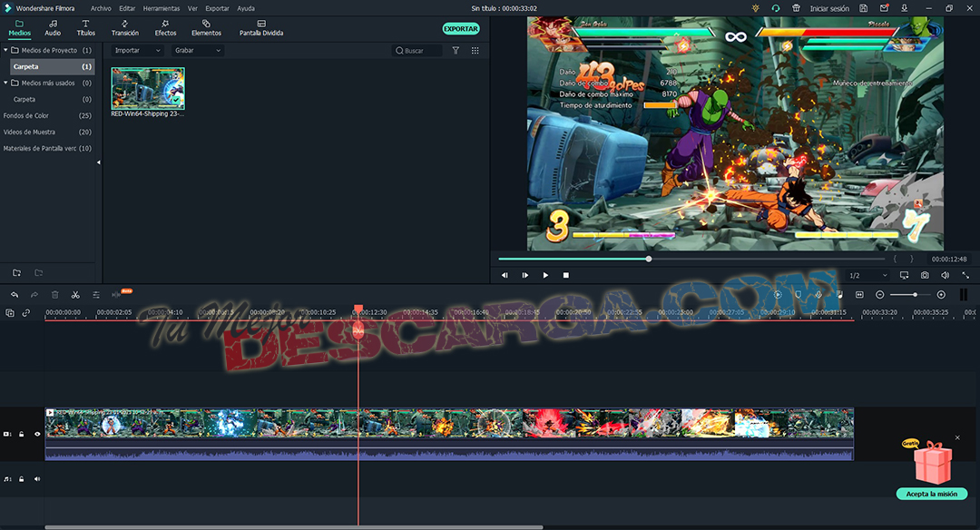
Task: Open the Herramientas menu
Action: 162,9
